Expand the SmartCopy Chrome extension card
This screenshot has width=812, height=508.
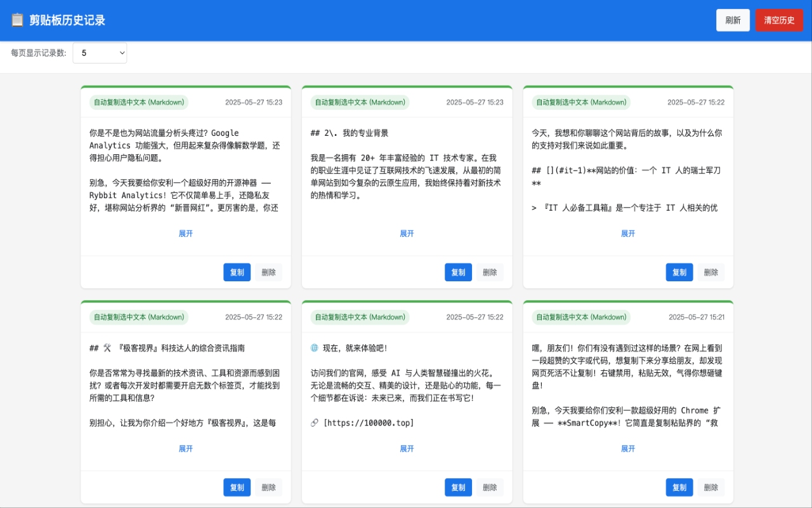click(x=628, y=448)
